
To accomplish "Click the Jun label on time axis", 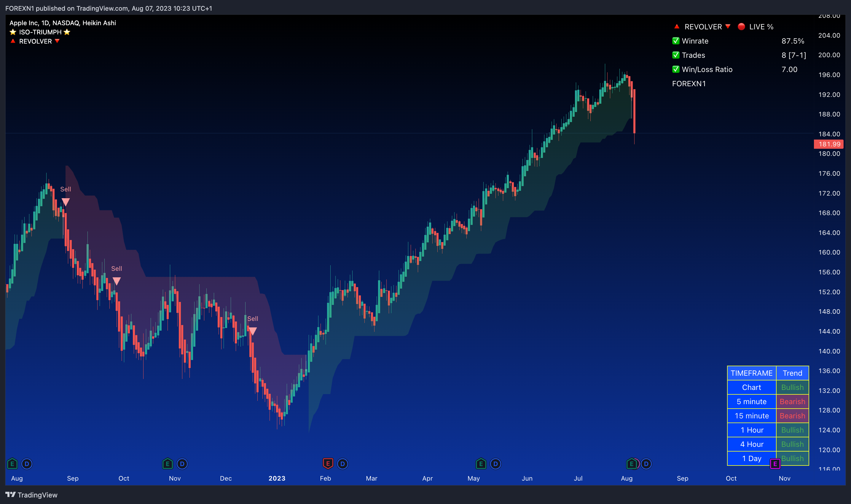I will click(527, 478).
